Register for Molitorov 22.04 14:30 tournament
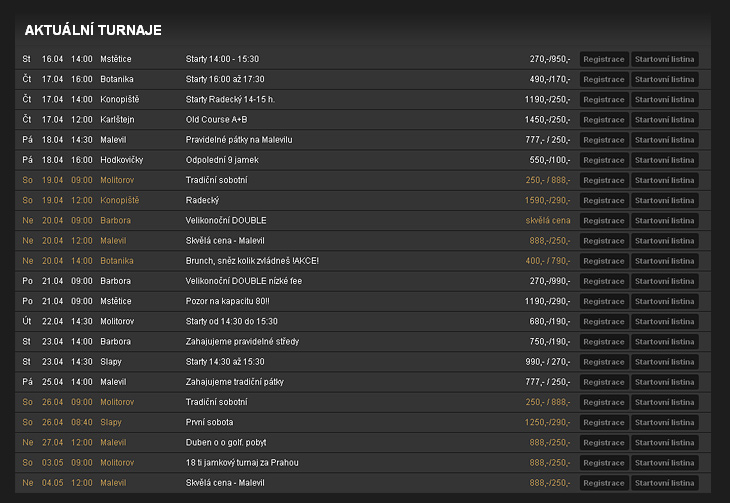 [x=604, y=321]
